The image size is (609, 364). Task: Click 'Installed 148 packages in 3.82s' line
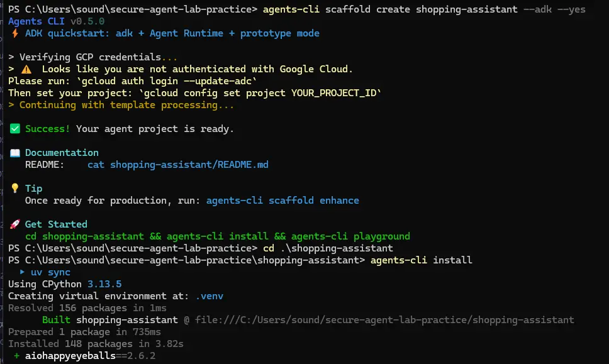tap(96, 345)
